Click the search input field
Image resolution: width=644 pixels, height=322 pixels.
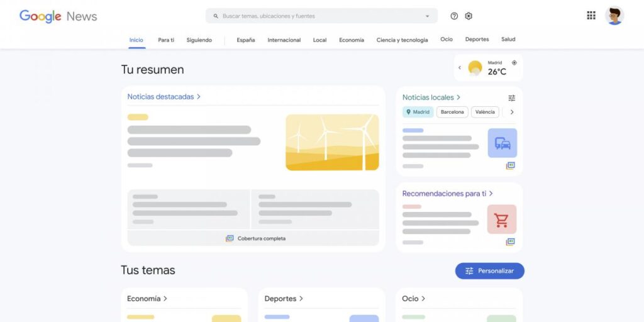[321, 16]
